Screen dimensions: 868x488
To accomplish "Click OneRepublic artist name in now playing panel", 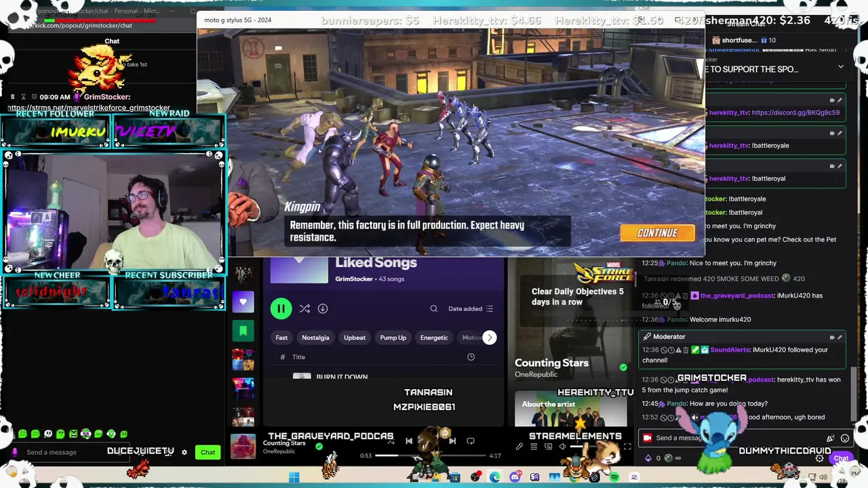I will coord(536,374).
